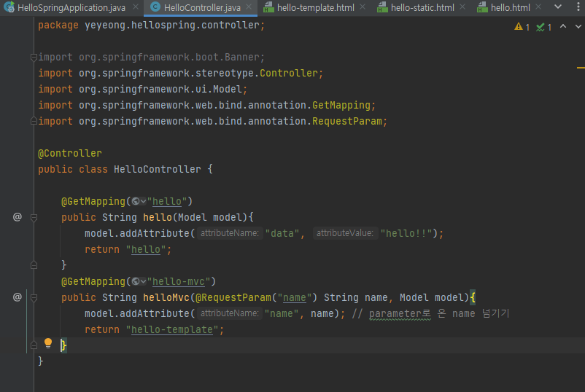Click the helloMvc method name
585x392 pixels.
click(166, 297)
